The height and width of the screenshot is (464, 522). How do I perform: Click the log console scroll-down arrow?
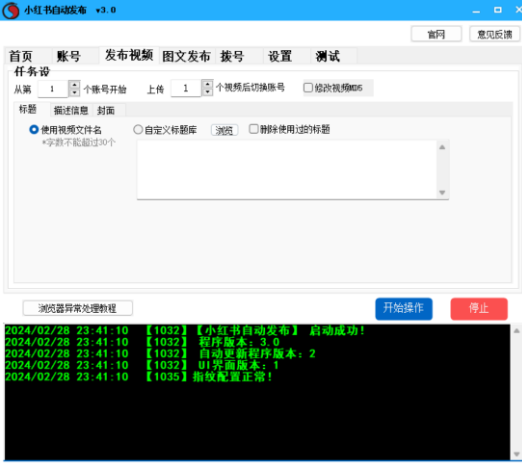pos(516,454)
